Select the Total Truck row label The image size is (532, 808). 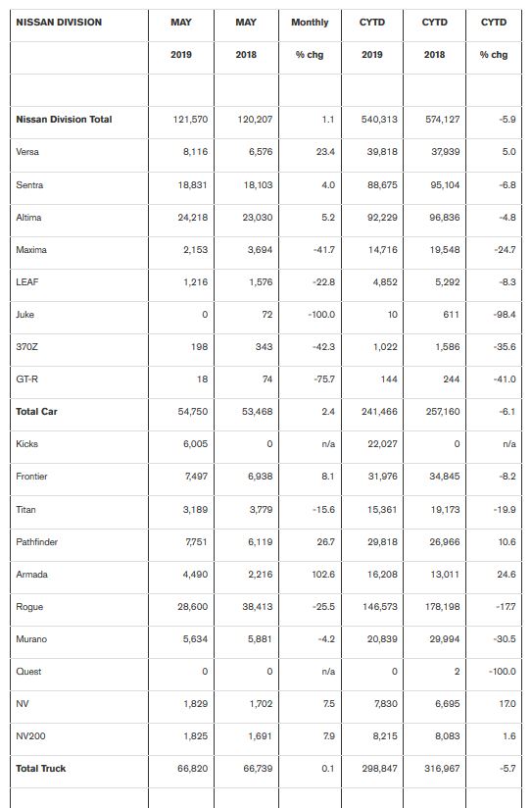[41, 769]
